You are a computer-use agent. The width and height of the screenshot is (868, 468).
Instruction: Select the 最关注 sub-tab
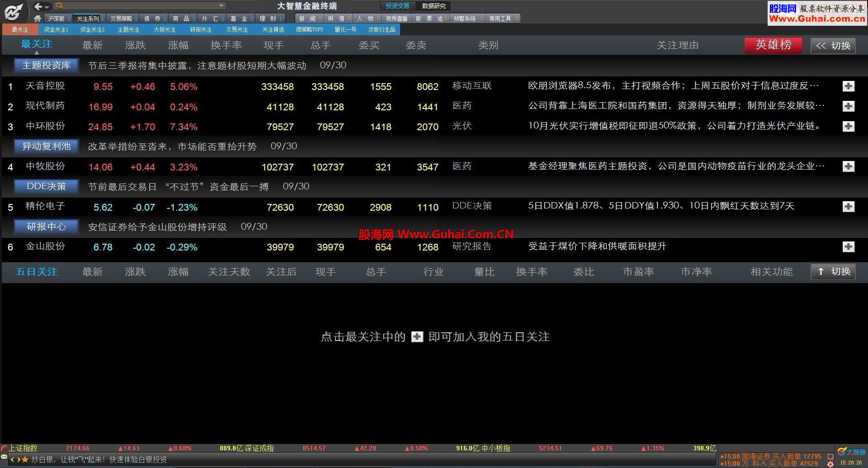pyautogui.click(x=20, y=29)
